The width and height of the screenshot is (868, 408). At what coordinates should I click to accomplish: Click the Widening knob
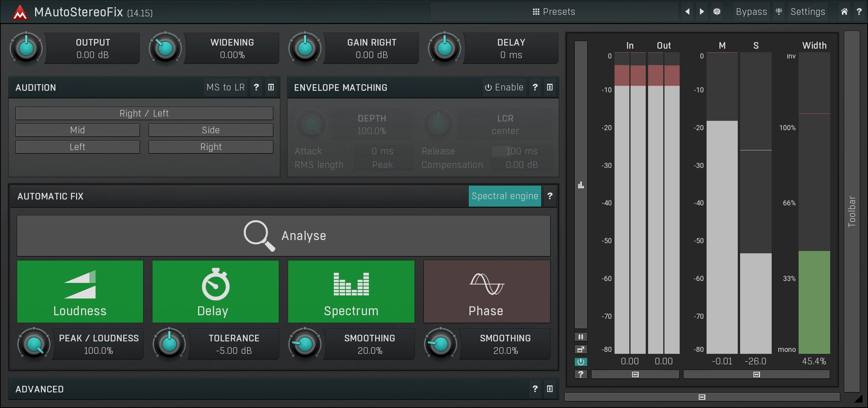tap(165, 48)
